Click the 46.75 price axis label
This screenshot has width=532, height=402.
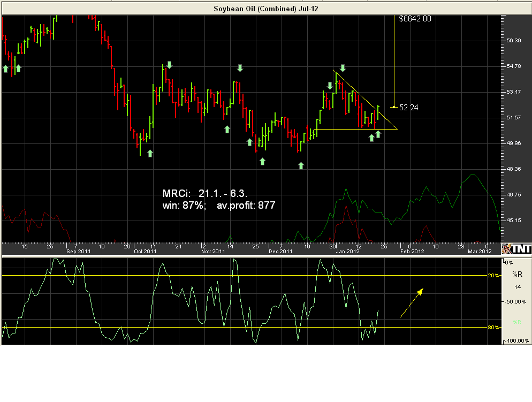(513, 194)
